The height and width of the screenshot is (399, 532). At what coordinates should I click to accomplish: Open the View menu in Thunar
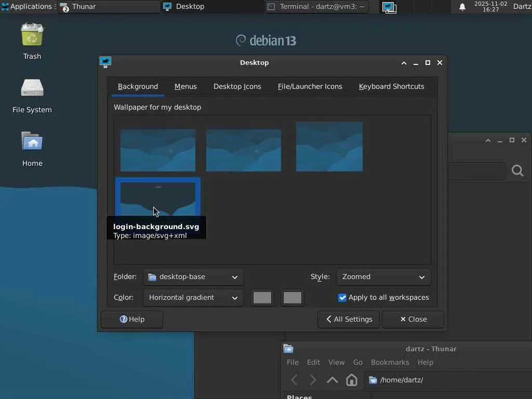click(x=336, y=362)
